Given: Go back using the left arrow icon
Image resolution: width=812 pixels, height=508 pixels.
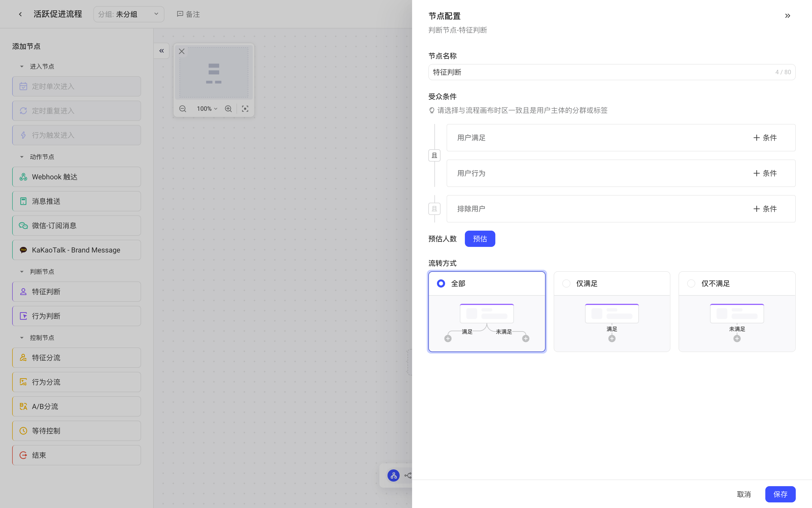Looking at the screenshot, I should tap(21, 14).
